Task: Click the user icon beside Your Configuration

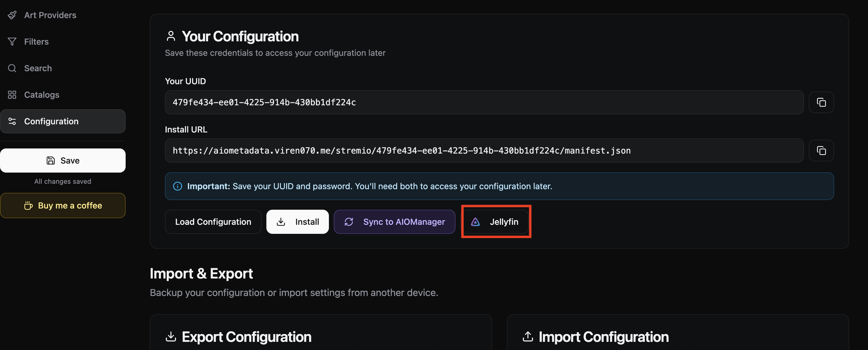Action: coord(171,36)
